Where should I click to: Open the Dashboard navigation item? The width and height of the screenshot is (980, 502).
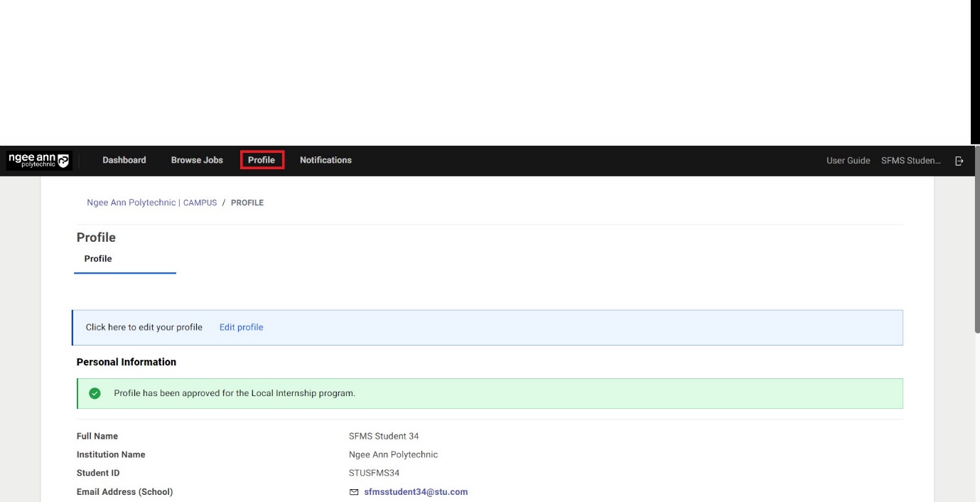tap(124, 160)
